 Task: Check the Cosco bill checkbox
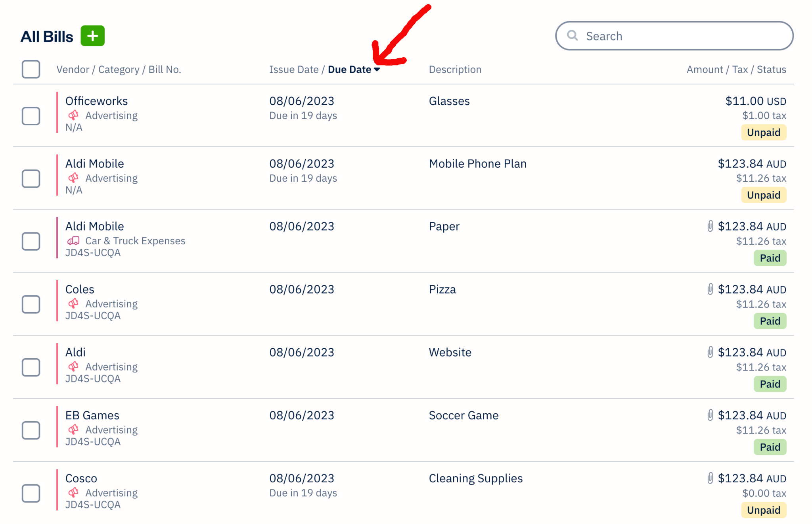coord(31,494)
